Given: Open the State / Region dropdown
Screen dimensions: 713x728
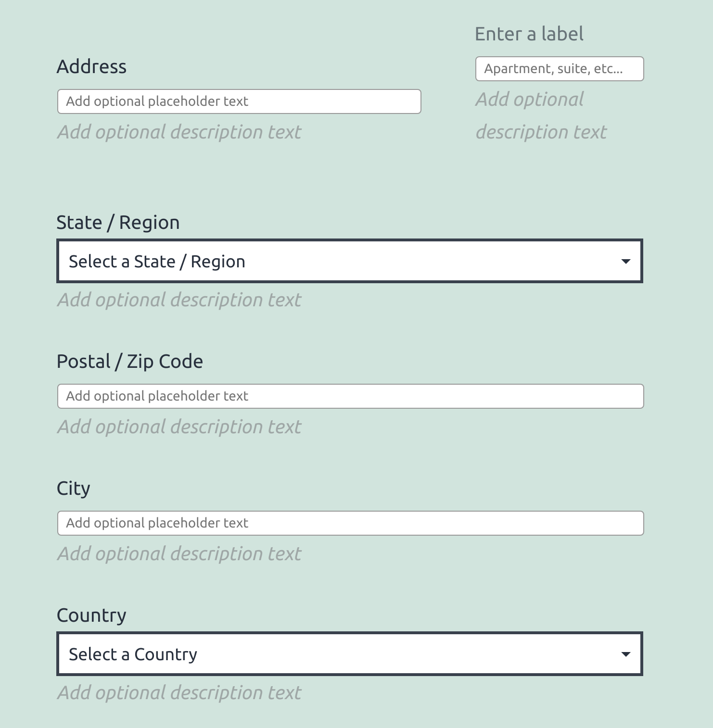Looking at the screenshot, I should point(350,261).
